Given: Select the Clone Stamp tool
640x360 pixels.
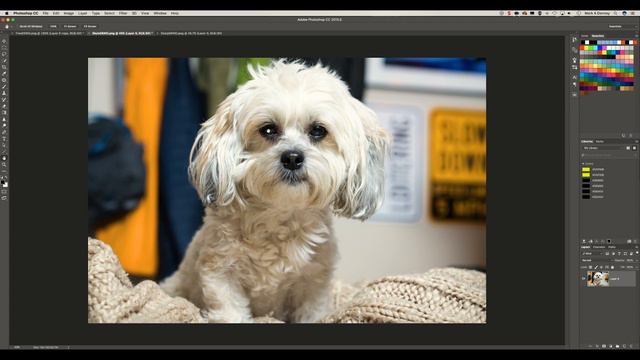Looking at the screenshot, I should coord(4,93).
